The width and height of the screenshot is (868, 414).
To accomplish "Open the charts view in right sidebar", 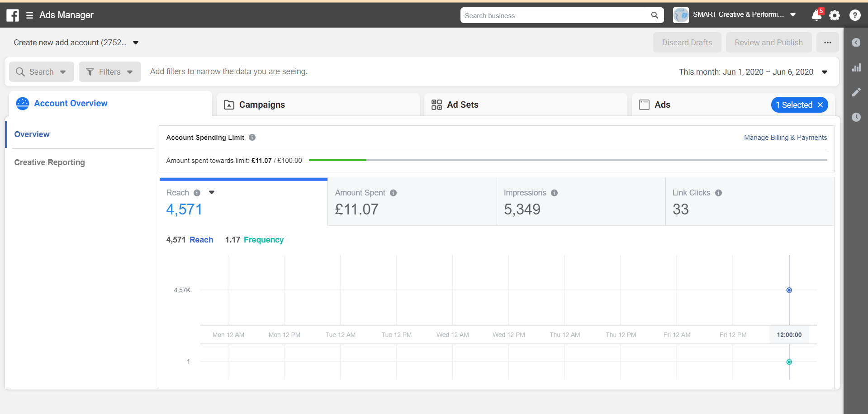I will click(856, 68).
